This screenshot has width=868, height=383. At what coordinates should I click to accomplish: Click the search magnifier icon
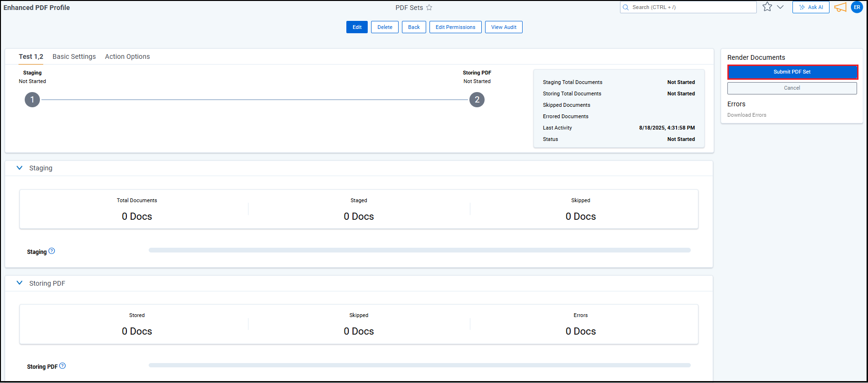(626, 7)
